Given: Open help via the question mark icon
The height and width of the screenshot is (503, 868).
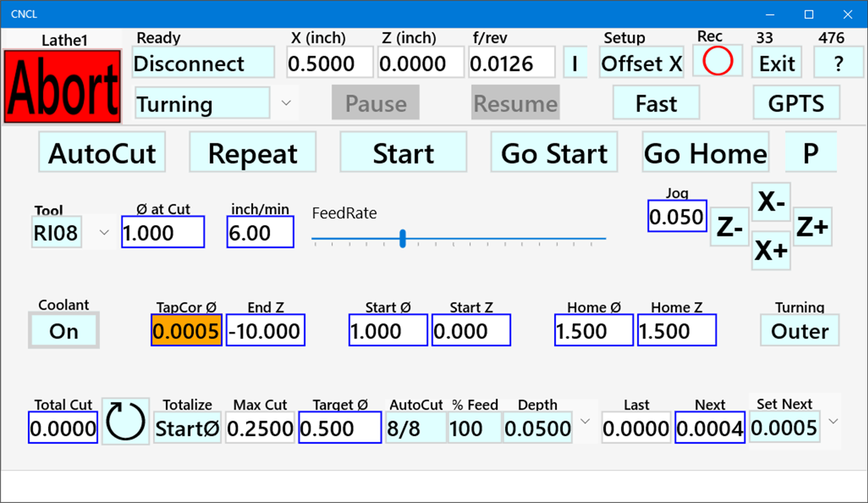Looking at the screenshot, I should click(839, 62).
